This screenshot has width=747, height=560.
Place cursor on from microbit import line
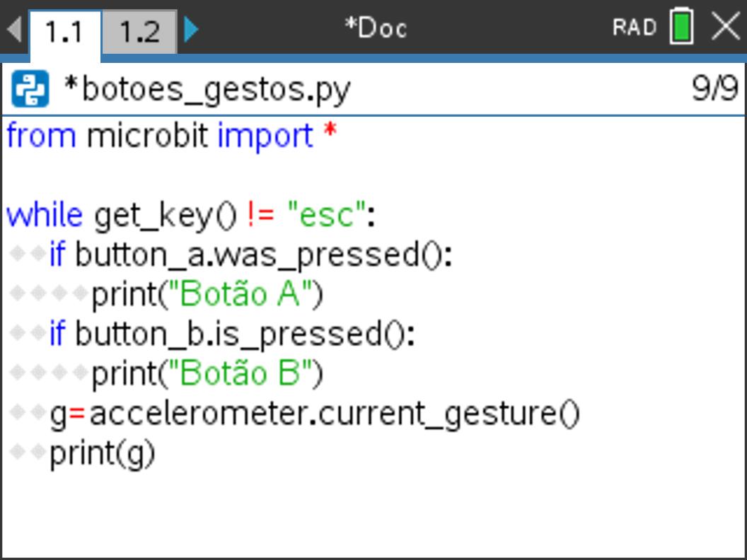click(172, 136)
